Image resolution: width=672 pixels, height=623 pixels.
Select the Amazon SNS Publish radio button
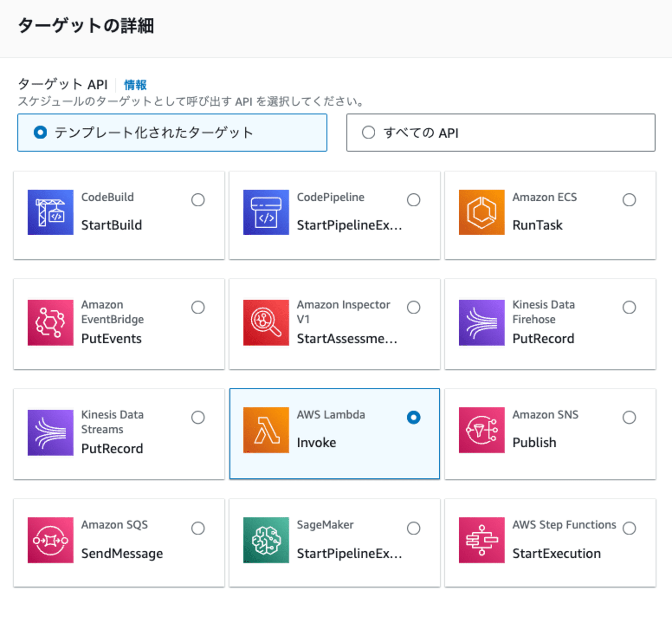click(629, 417)
